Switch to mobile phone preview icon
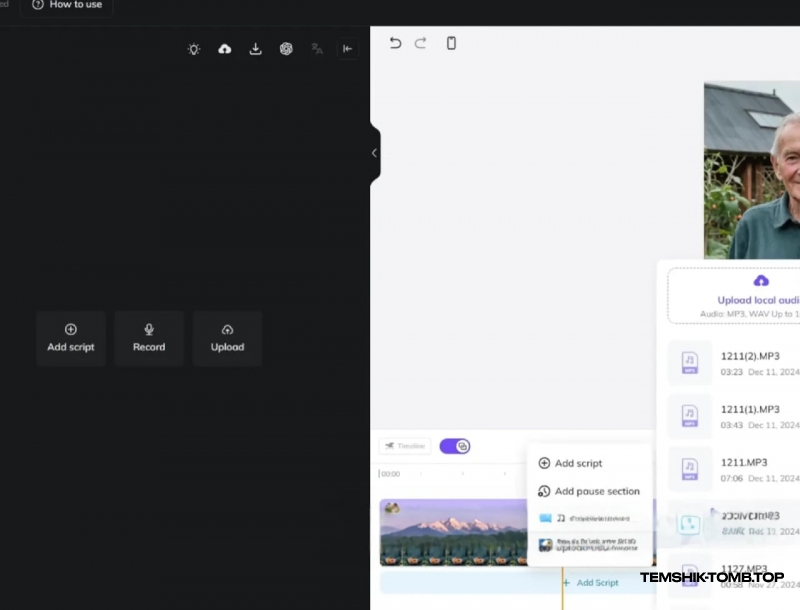Image resolution: width=800 pixels, height=610 pixels. pos(451,43)
